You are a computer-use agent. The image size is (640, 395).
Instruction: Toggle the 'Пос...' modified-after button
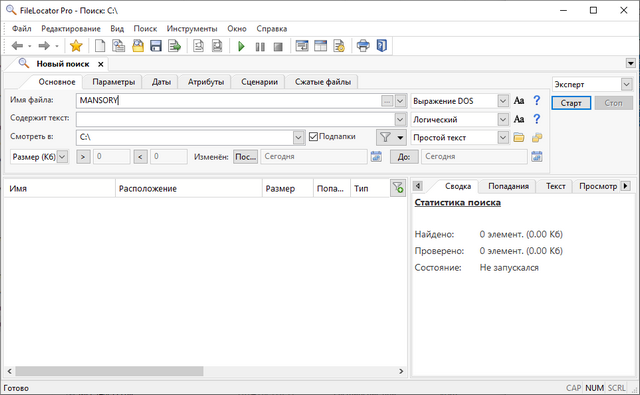pos(245,157)
